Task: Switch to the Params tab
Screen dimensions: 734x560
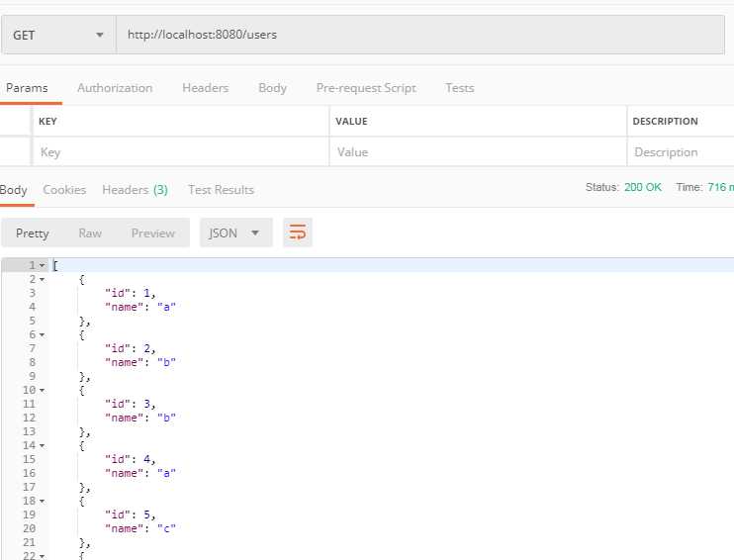Action: coord(27,88)
